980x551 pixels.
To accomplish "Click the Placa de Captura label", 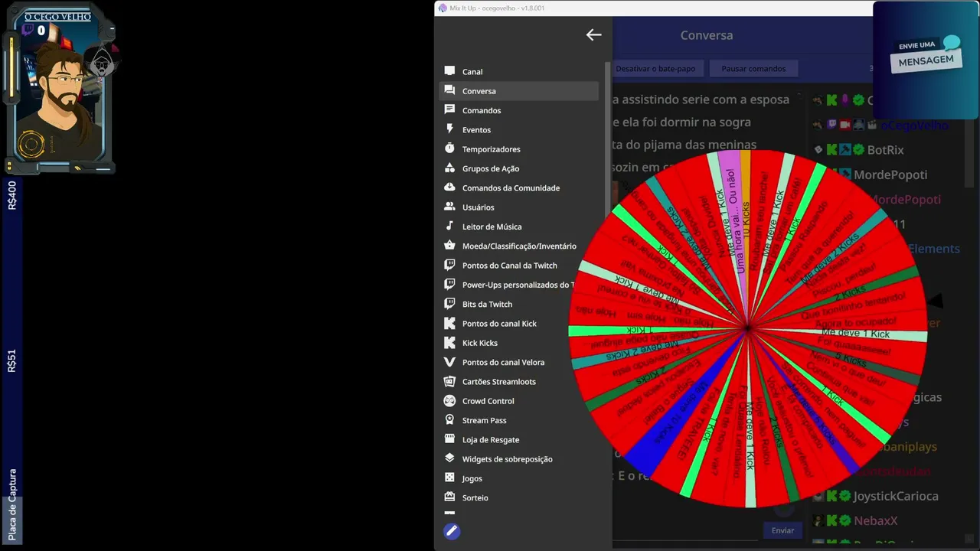I will (11, 504).
